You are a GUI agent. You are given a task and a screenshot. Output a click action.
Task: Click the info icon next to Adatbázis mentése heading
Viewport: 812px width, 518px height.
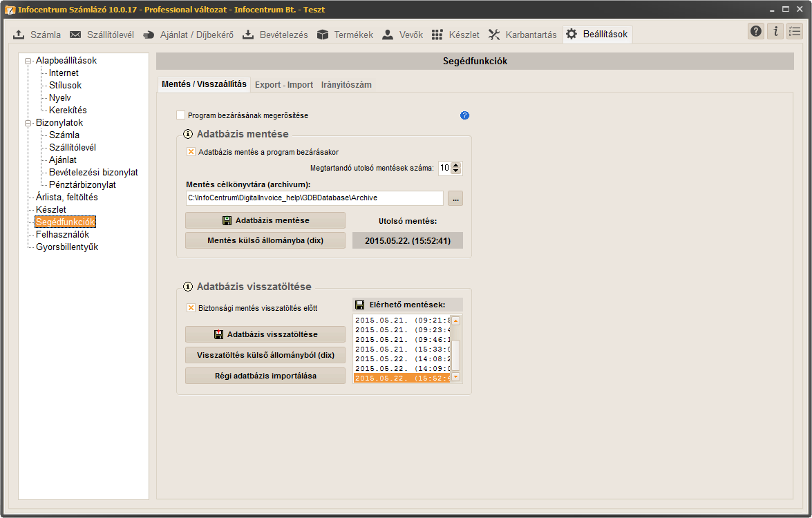click(x=188, y=134)
